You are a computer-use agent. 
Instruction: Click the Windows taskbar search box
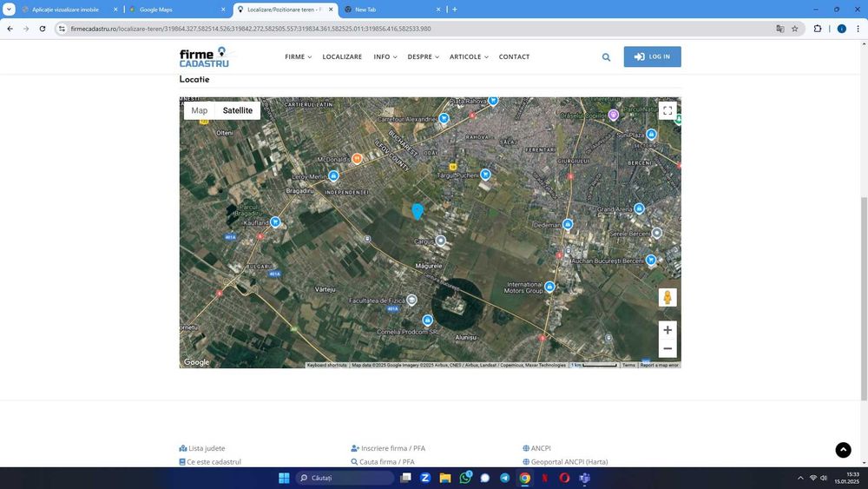pyautogui.click(x=345, y=478)
